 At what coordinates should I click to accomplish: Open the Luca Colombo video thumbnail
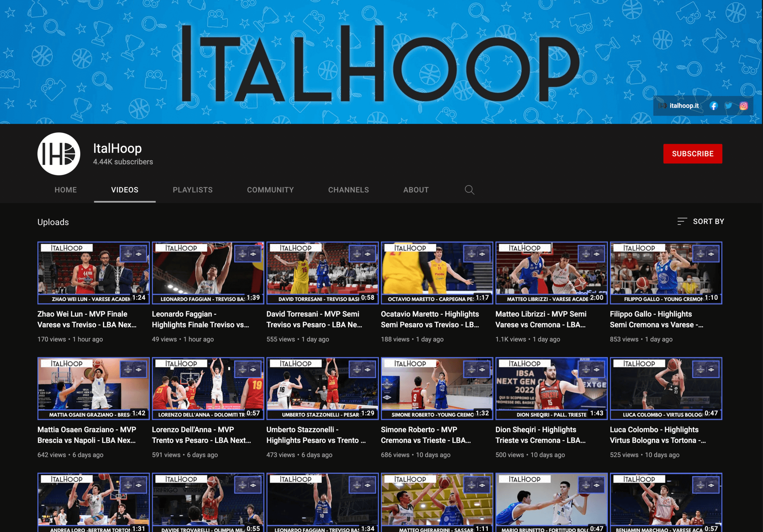[x=666, y=389]
